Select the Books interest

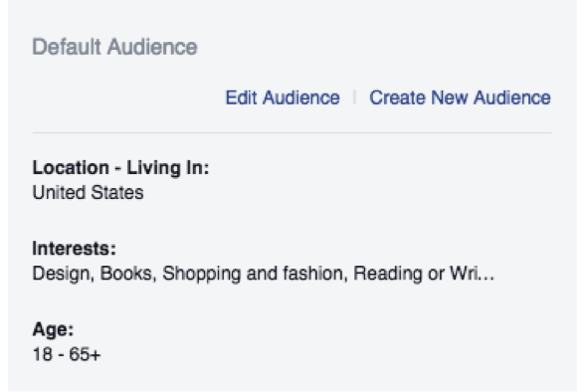(x=125, y=274)
